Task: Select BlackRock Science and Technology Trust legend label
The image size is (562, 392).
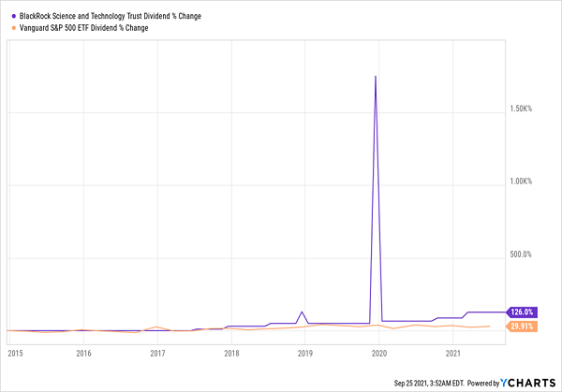Action: (x=111, y=16)
